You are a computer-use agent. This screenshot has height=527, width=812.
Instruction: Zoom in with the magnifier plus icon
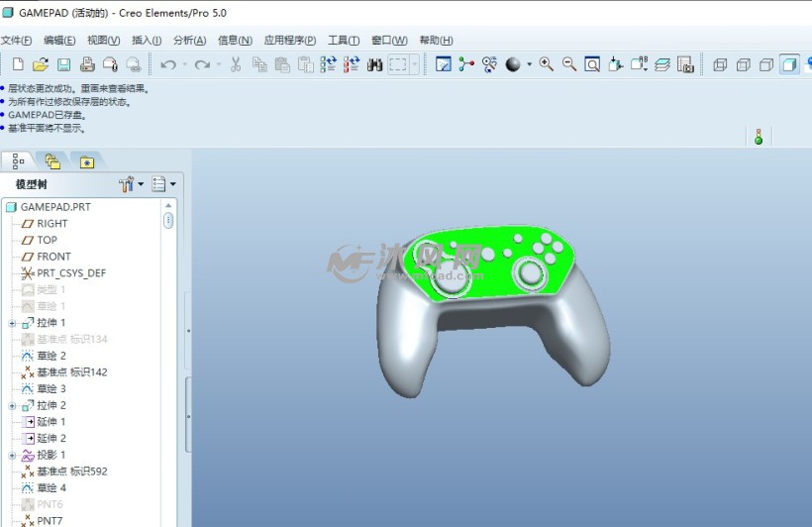547,64
